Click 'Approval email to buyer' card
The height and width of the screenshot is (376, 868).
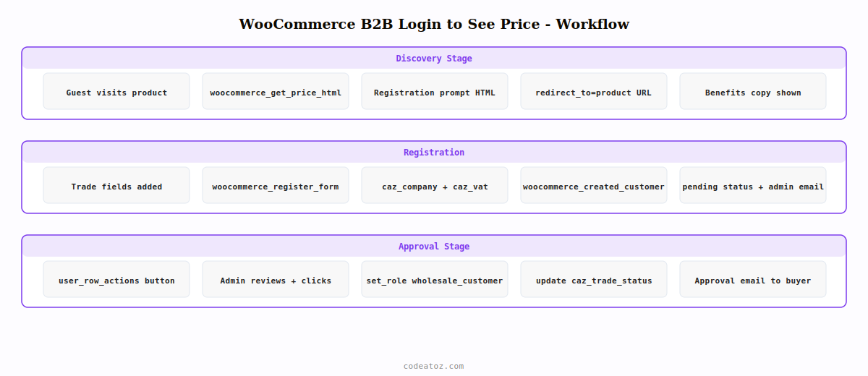click(x=753, y=279)
